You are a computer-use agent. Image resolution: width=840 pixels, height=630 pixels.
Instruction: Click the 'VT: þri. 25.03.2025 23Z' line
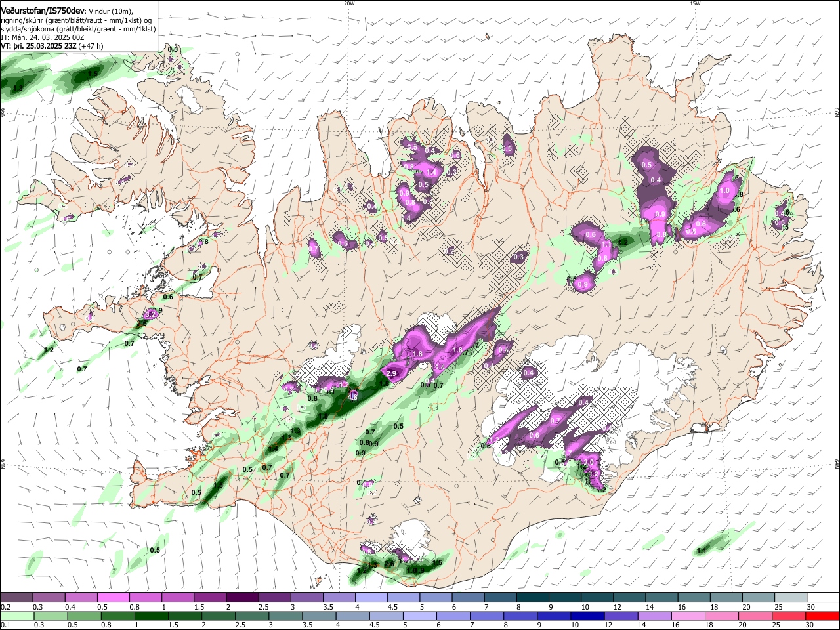(39, 47)
